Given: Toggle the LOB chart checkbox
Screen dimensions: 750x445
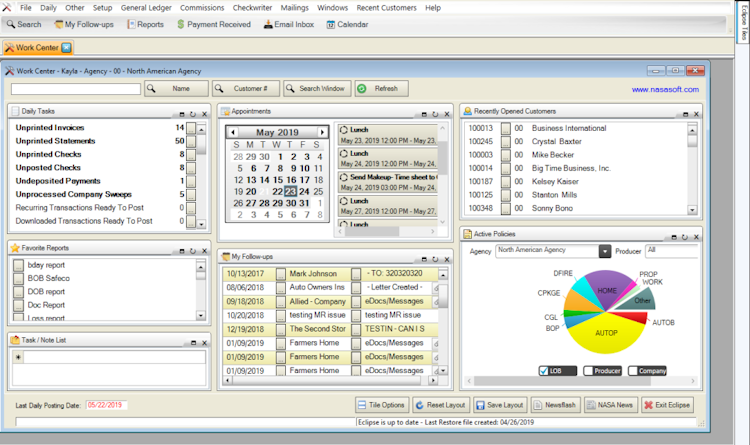Looking at the screenshot, I should [x=543, y=371].
